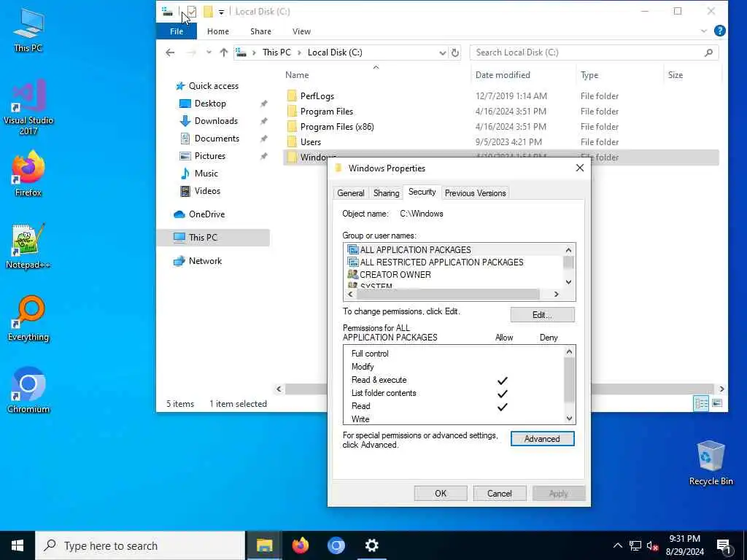The width and height of the screenshot is (747, 560).
Task: Select Desktop in Quick access
Action: point(210,104)
